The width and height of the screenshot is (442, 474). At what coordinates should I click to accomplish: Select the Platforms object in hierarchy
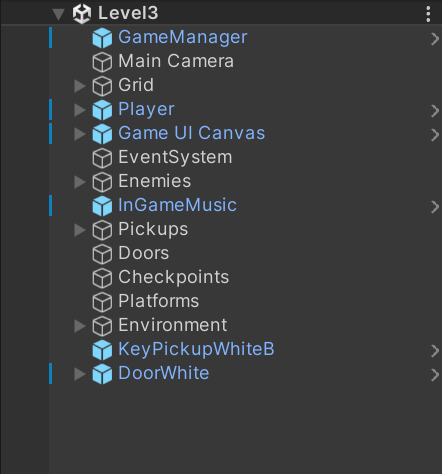click(x=245, y=301)
